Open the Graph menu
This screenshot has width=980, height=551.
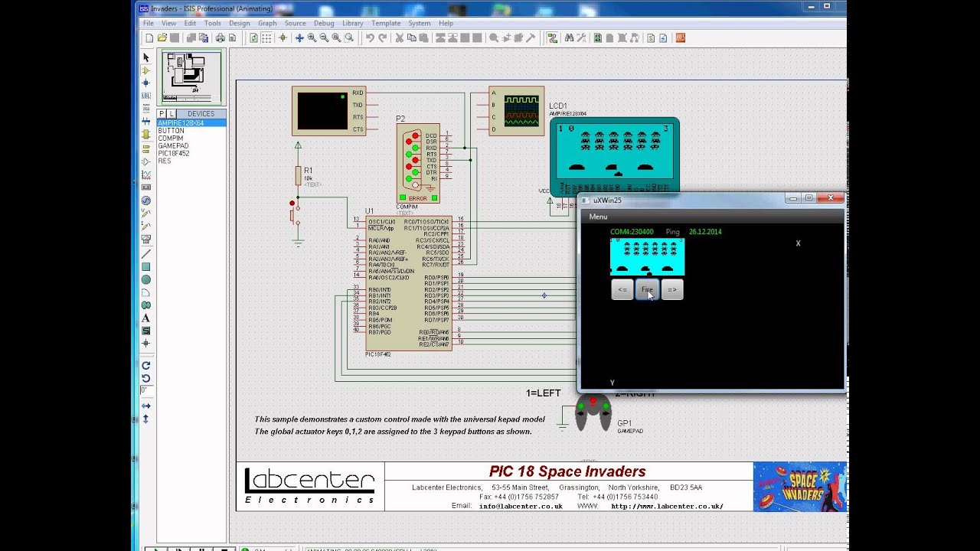[267, 23]
